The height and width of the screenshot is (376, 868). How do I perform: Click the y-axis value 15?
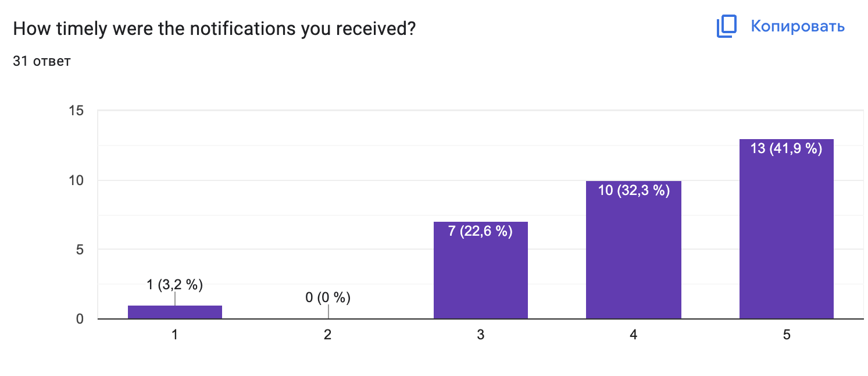pos(77,111)
